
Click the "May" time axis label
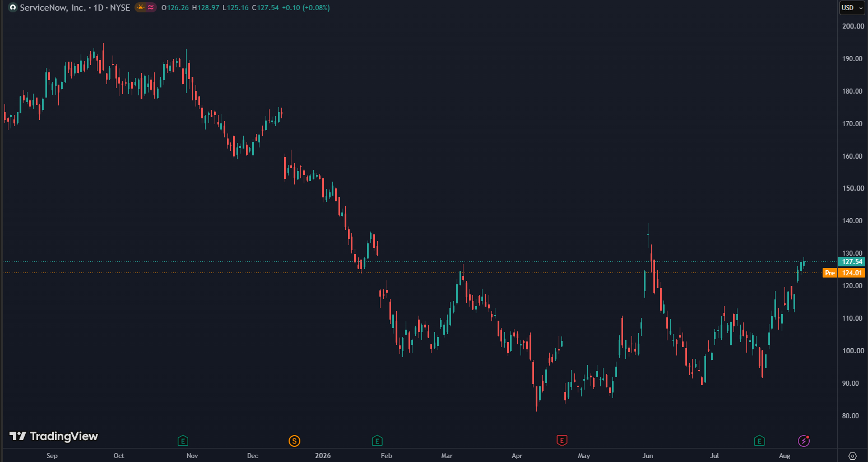pyautogui.click(x=584, y=456)
